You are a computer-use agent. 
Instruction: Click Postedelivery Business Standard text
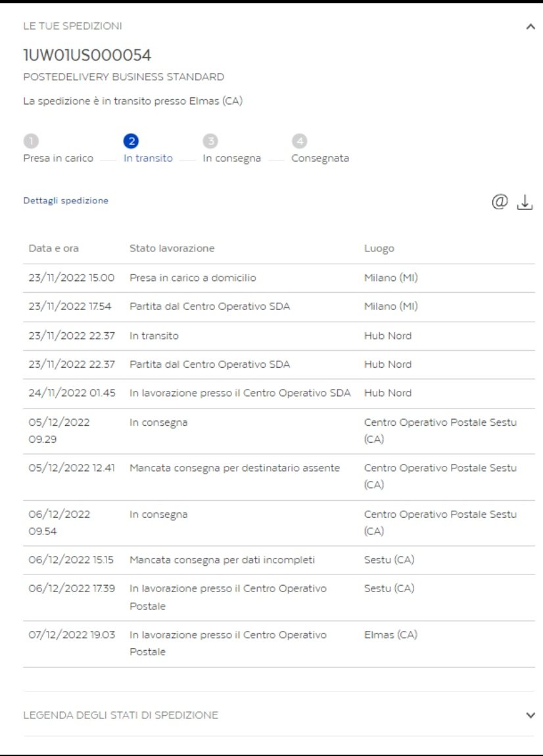click(x=124, y=77)
